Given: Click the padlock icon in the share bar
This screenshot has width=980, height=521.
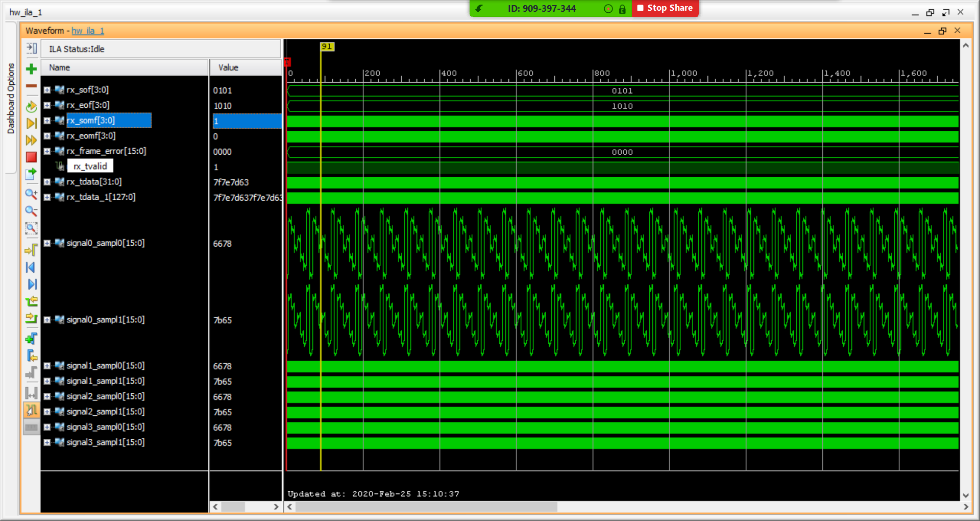Looking at the screenshot, I should click(622, 9).
